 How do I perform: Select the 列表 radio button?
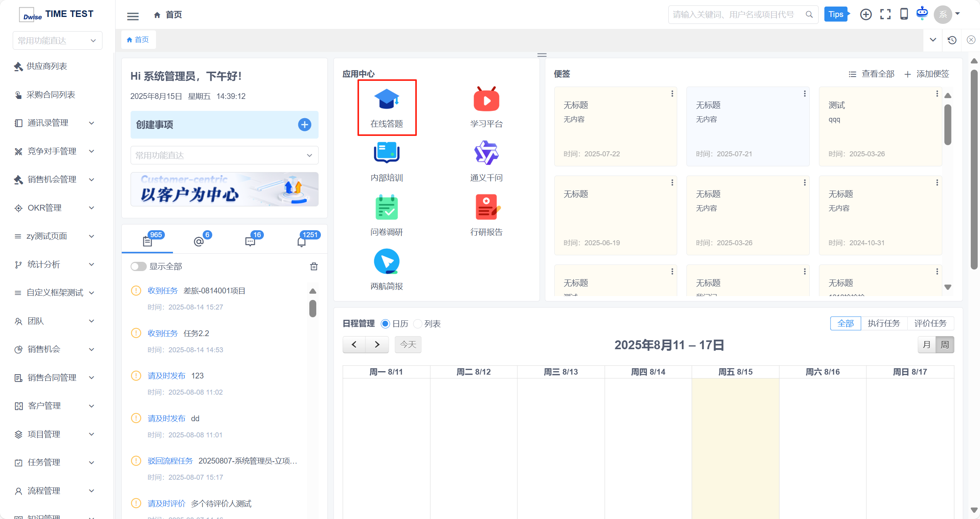(418, 324)
